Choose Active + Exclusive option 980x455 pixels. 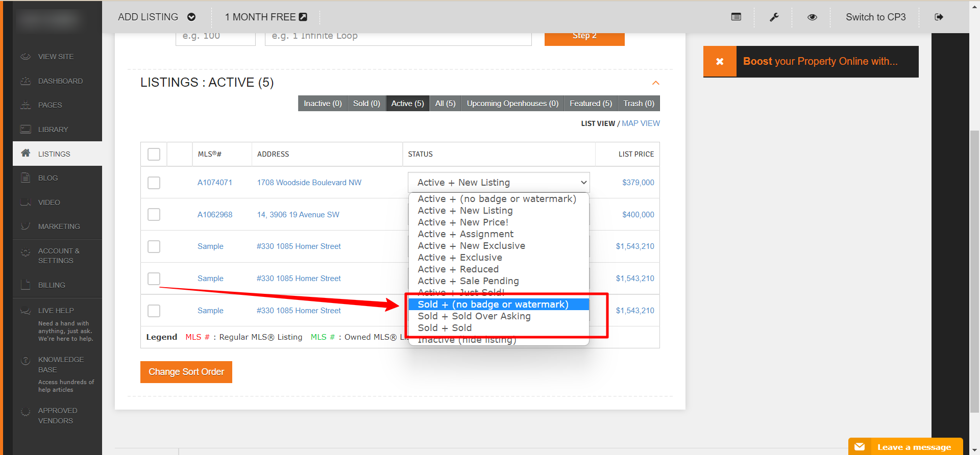(x=499, y=258)
